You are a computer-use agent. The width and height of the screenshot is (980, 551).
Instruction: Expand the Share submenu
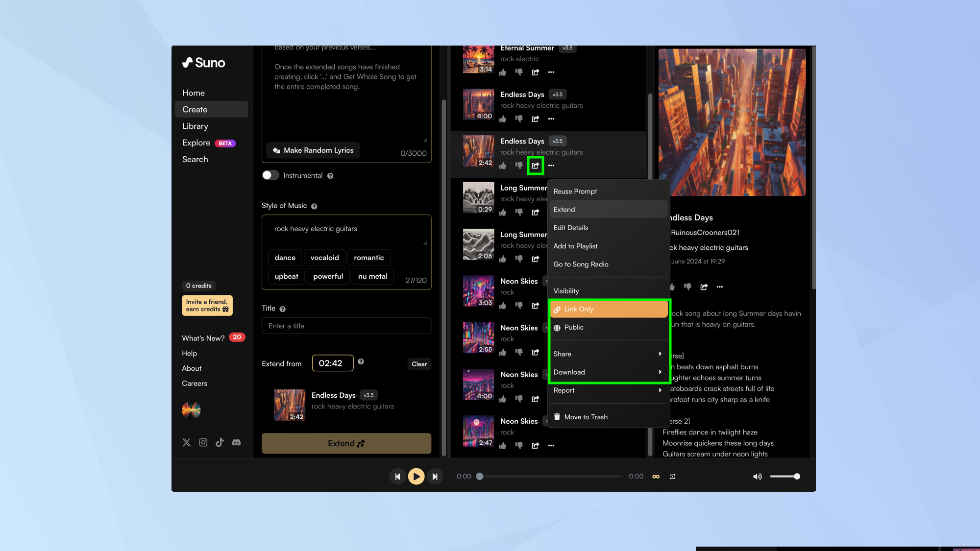point(608,354)
